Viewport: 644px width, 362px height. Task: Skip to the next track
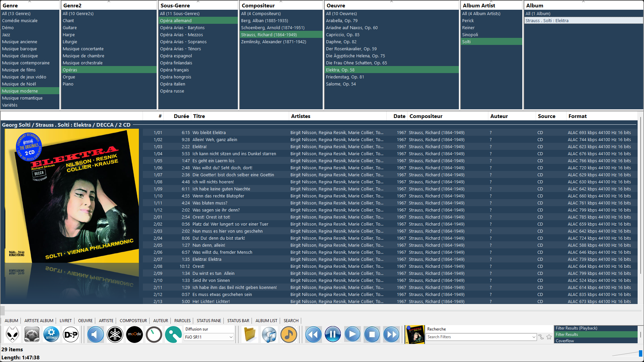click(391, 334)
